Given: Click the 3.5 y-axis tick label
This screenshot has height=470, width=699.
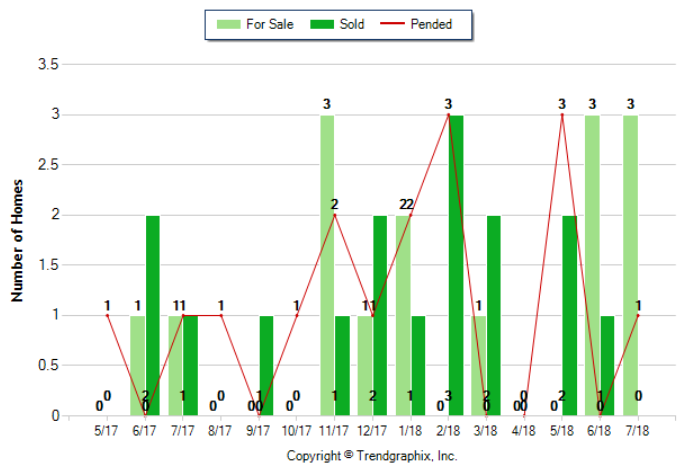Looking at the screenshot, I should 49,65.
